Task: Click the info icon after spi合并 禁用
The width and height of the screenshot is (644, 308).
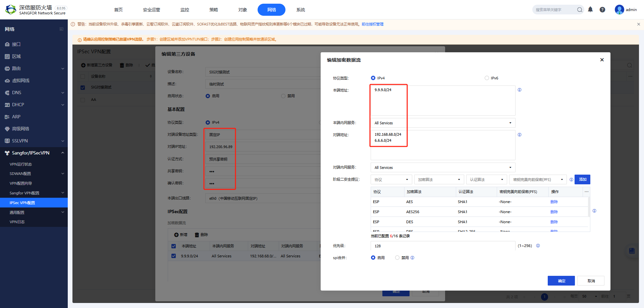Action: click(413, 258)
